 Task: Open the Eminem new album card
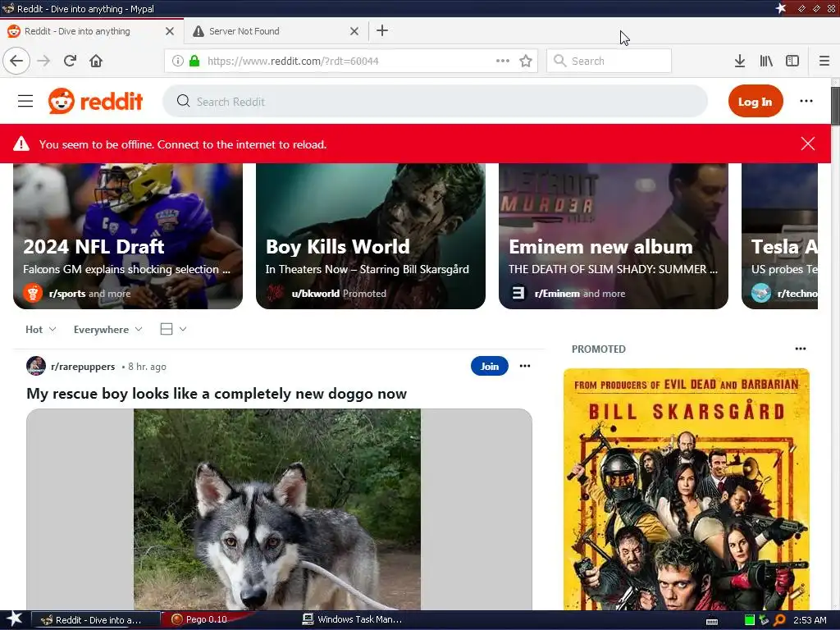[614, 235]
